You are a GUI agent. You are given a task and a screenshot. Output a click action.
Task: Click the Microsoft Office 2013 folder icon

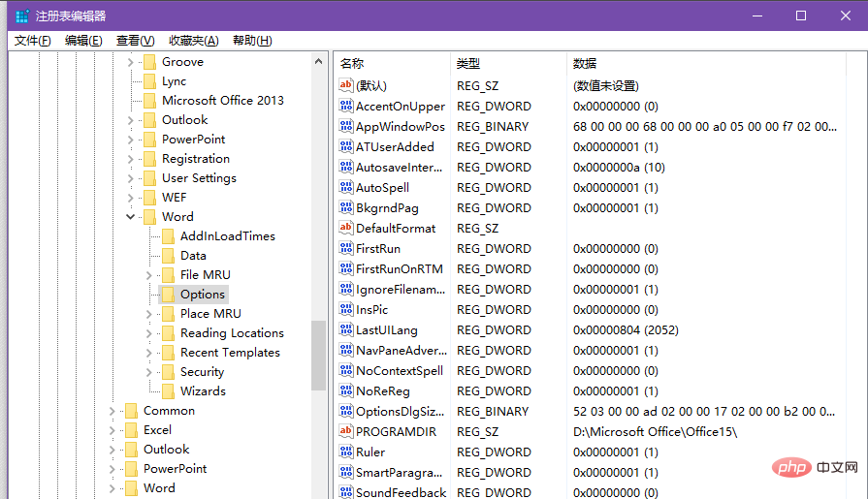(149, 101)
